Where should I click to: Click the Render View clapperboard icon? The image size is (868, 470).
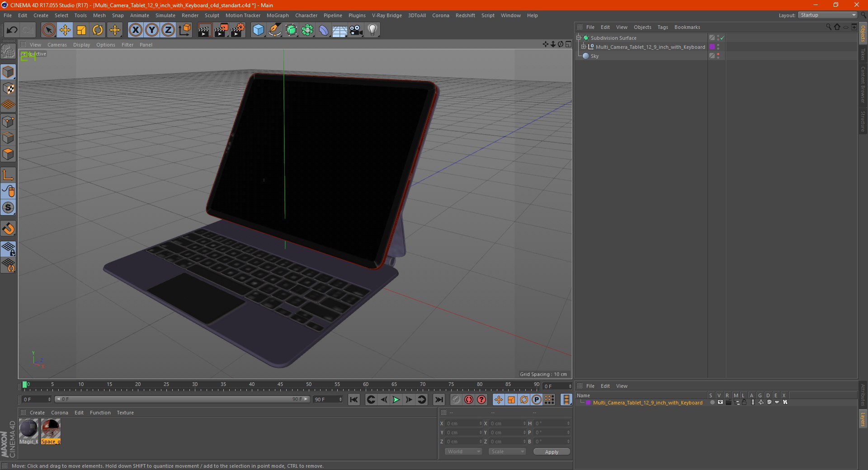[x=204, y=30]
